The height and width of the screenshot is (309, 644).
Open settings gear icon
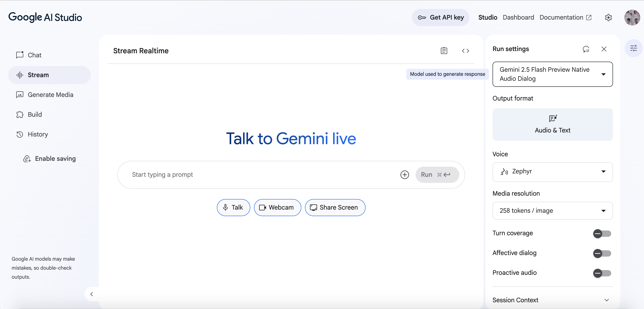tap(608, 18)
